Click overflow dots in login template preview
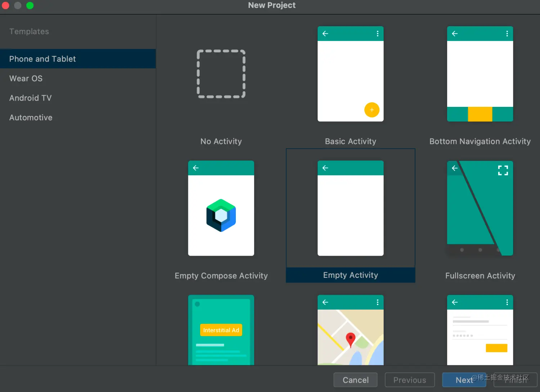The image size is (540, 392). 507,302
